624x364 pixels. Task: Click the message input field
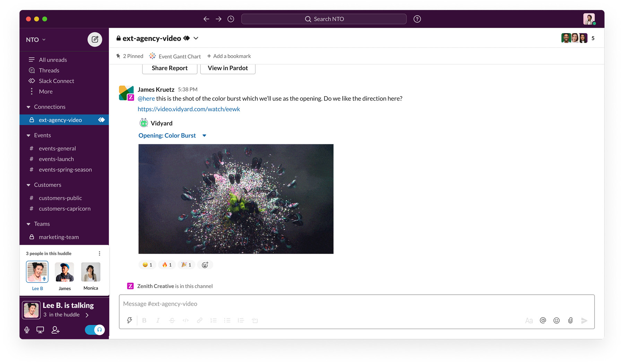356,304
